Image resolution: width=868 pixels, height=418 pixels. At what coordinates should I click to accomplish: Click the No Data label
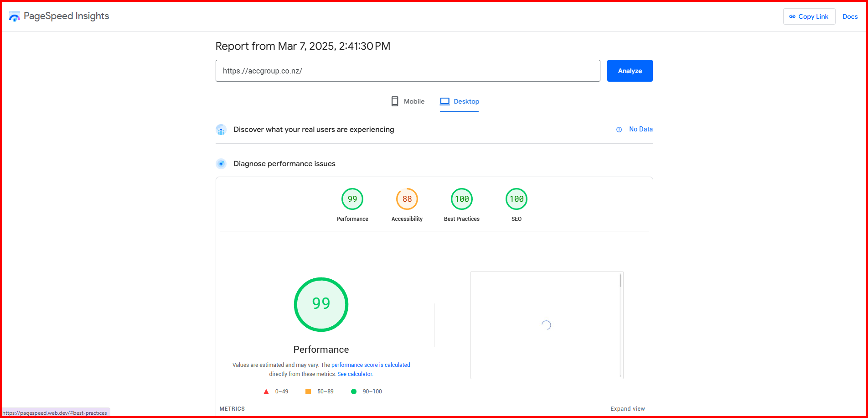(641, 129)
